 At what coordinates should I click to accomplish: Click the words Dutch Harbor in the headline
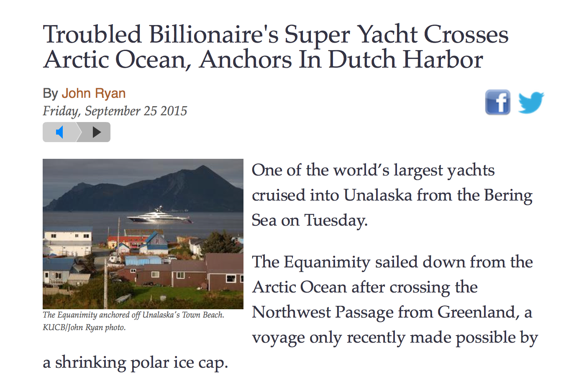pyautogui.click(x=405, y=59)
